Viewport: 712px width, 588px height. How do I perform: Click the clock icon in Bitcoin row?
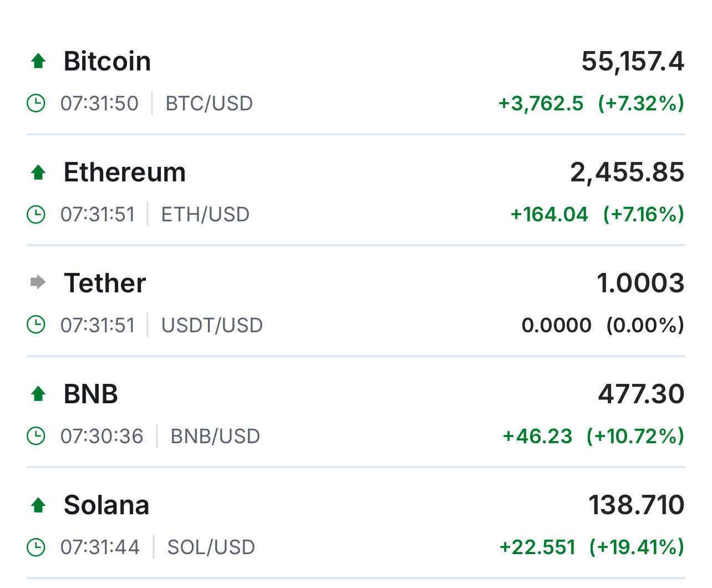pyautogui.click(x=36, y=103)
